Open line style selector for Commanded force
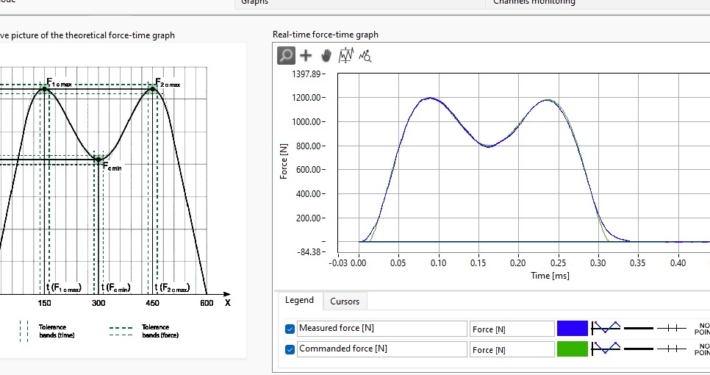The height and width of the screenshot is (375, 710). tap(672, 349)
